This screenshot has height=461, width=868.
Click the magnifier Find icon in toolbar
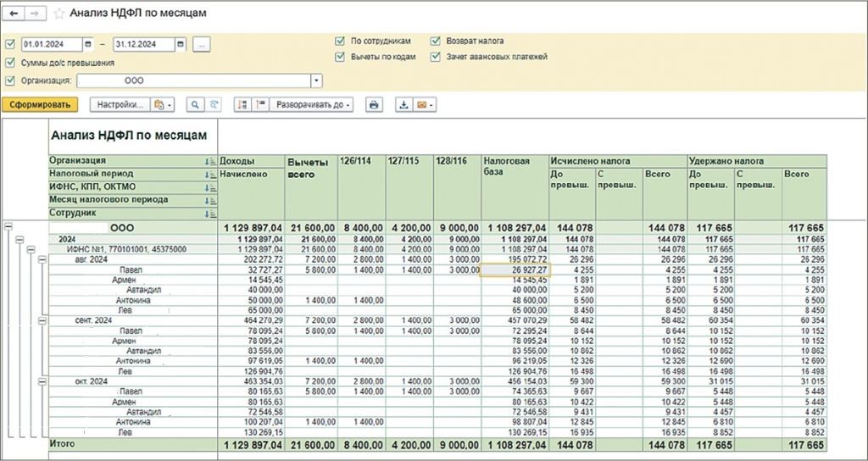pos(195,104)
